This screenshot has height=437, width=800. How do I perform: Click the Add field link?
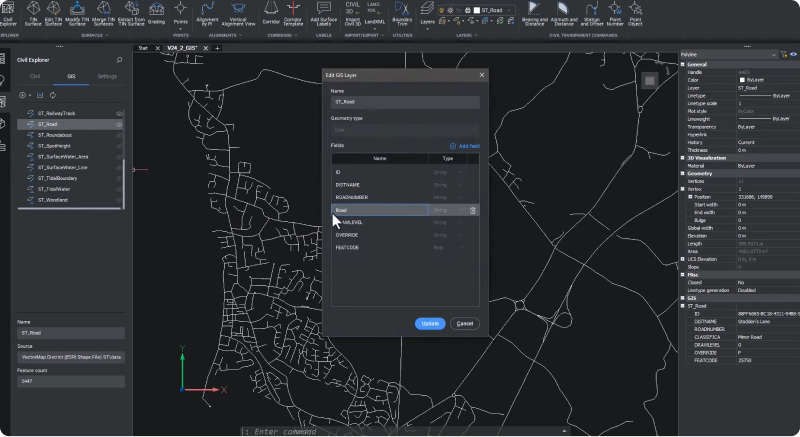click(x=465, y=146)
